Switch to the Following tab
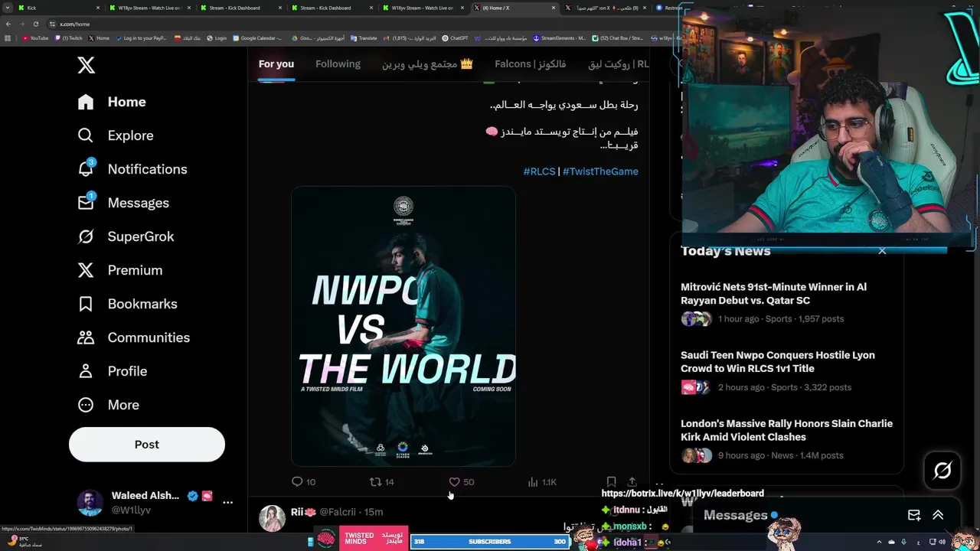 tap(338, 64)
